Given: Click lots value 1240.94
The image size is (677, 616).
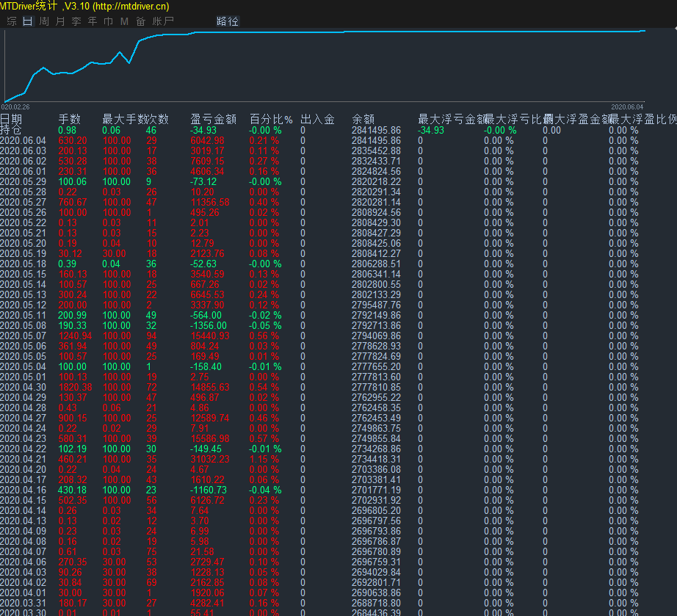Looking at the screenshot, I should [75, 336].
